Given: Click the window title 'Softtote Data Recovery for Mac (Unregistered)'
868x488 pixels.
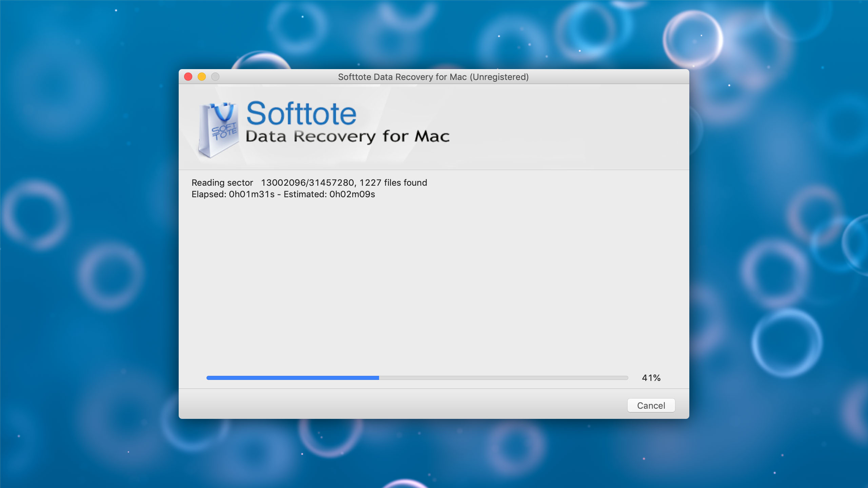Looking at the screenshot, I should coord(433,77).
